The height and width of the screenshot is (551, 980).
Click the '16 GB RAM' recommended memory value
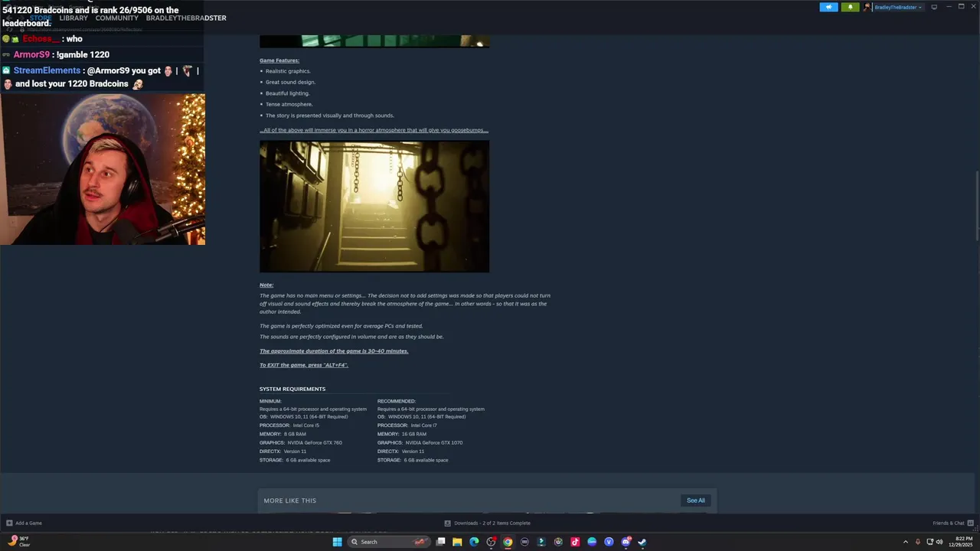[414, 434]
